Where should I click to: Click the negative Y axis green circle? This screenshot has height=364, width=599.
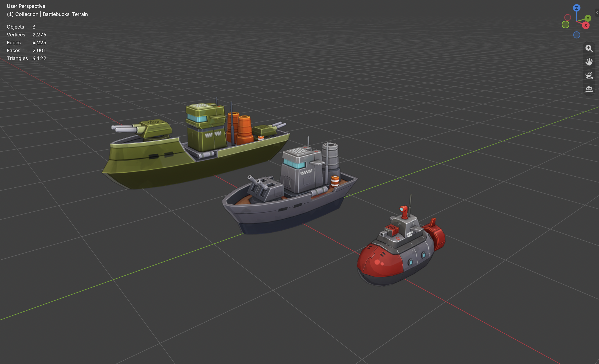[x=565, y=25]
